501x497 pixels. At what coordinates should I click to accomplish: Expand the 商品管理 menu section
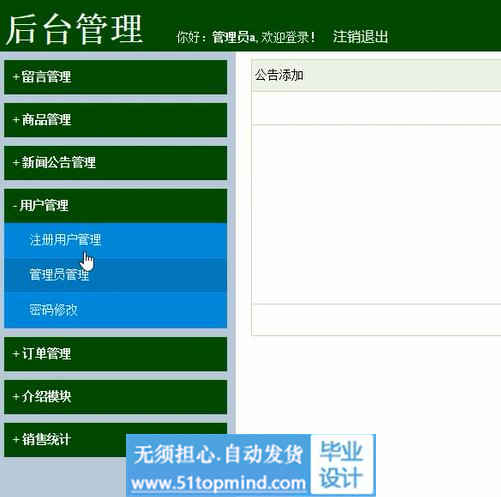pos(115,120)
